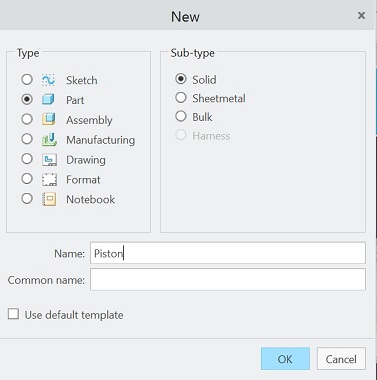Viewport: 377px width, 380px height.
Task: Confirm with the OK button
Action: [285, 359]
